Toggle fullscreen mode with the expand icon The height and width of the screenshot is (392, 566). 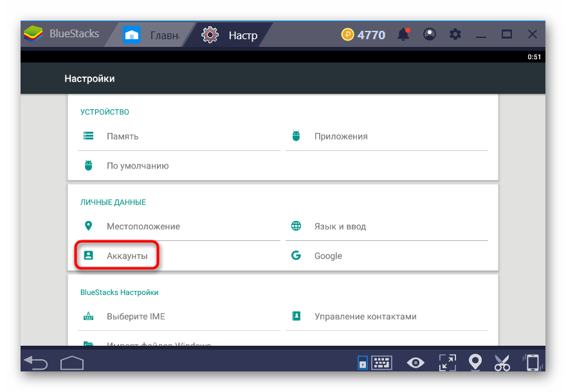(x=446, y=363)
